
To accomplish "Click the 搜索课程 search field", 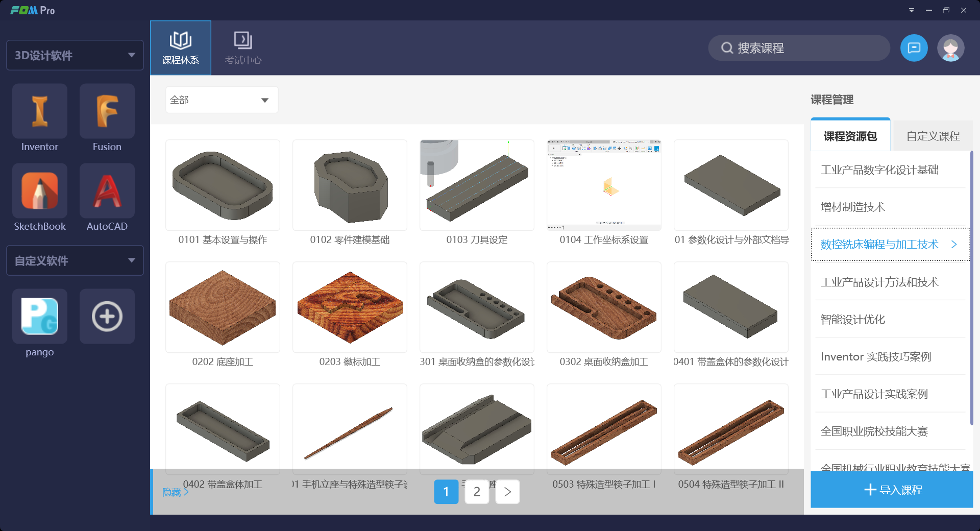I will point(799,48).
